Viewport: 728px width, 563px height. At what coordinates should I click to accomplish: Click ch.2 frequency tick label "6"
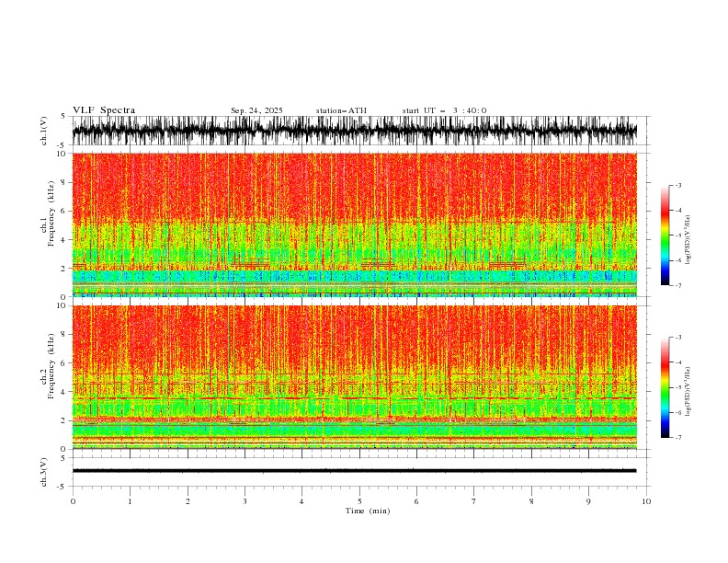[x=64, y=363]
